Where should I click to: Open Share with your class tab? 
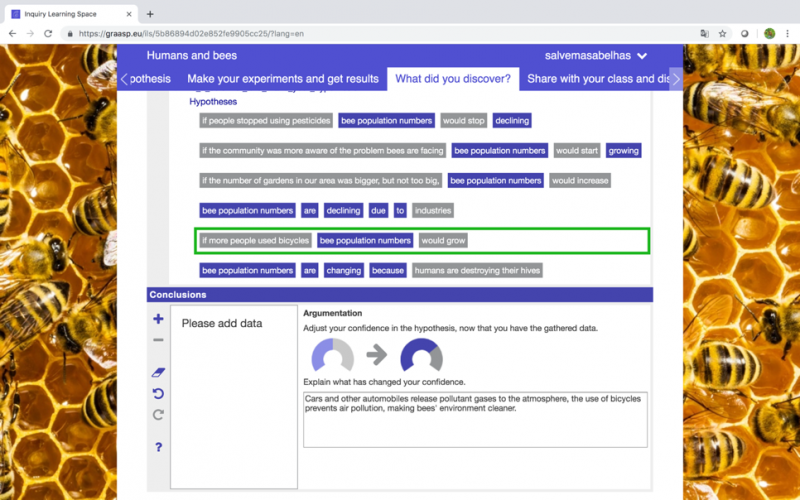click(598, 79)
